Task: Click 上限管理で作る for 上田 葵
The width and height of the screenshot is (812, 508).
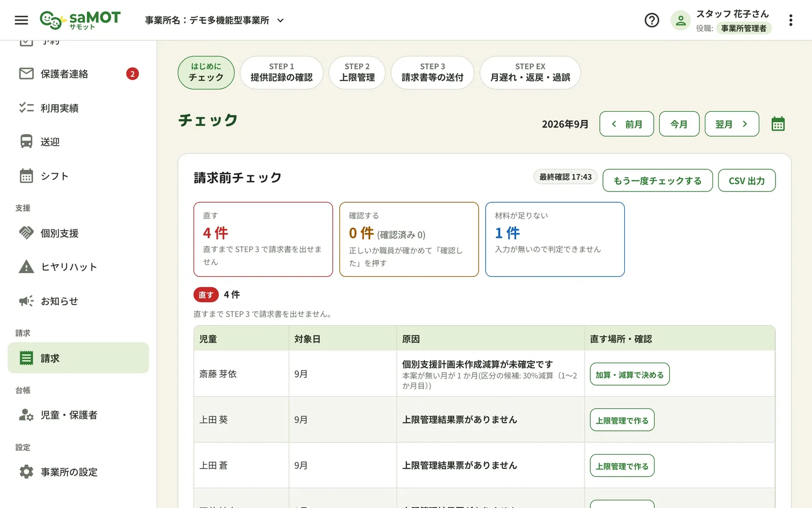Action: pyautogui.click(x=622, y=420)
